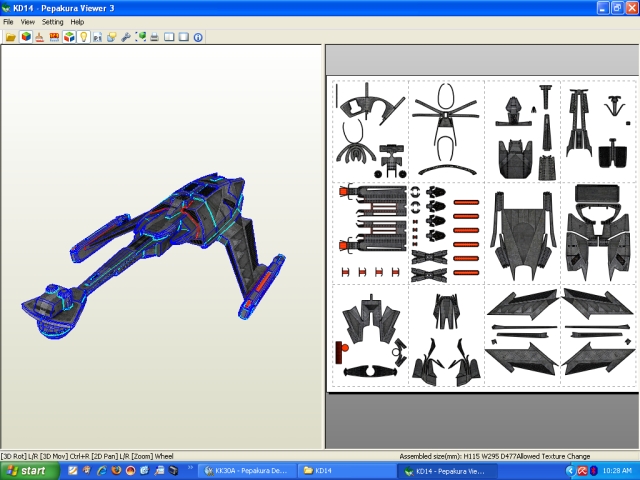Expand hidden system tray icons arrow

point(570,471)
